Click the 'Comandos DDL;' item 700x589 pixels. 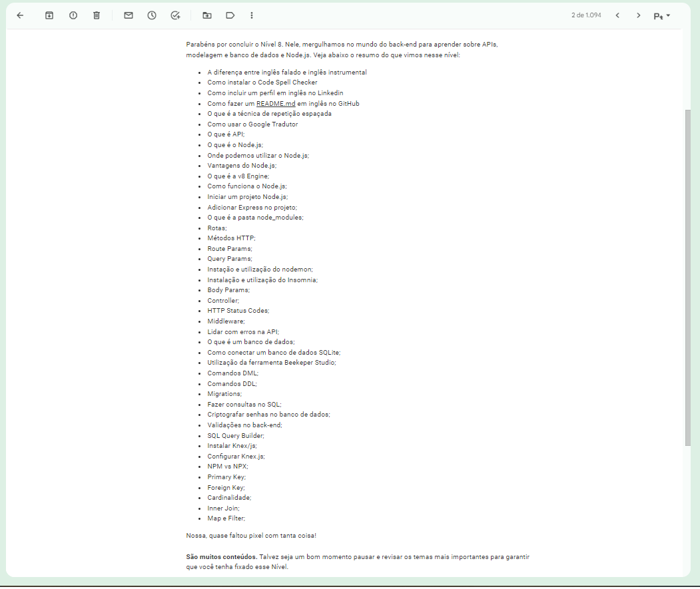(232, 384)
